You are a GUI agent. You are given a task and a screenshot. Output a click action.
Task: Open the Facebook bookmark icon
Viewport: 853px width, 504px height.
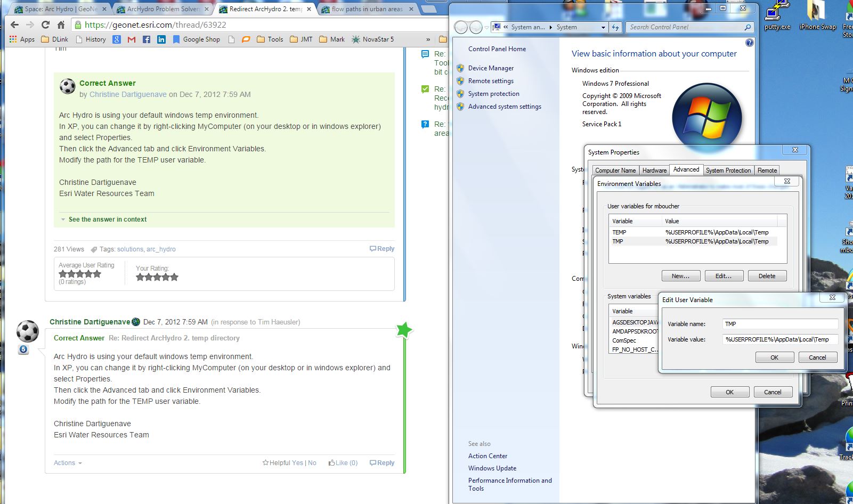pyautogui.click(x=147, y=39)
